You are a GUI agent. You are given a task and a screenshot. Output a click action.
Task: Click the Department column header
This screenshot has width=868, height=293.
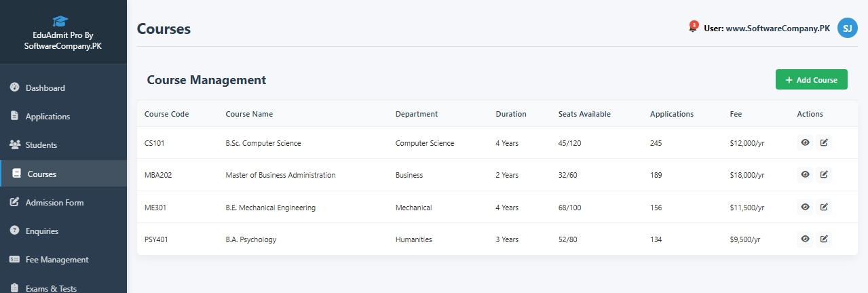(417, 114)
